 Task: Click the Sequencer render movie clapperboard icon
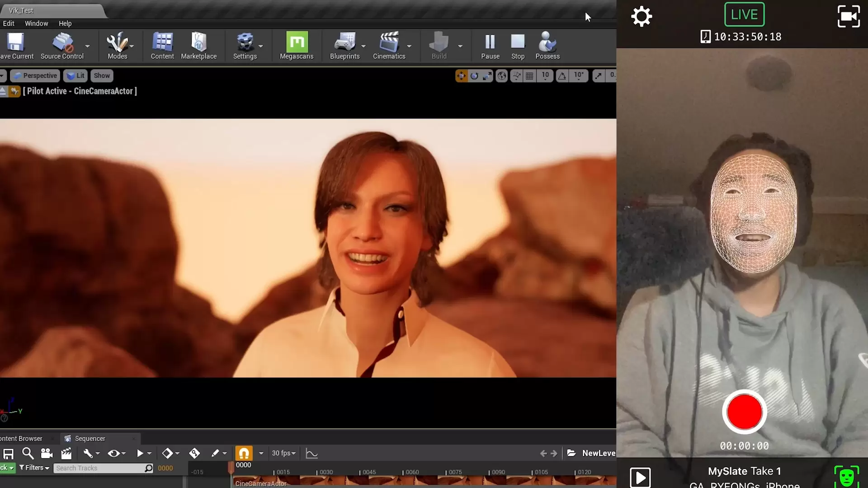tap(66, 453)
